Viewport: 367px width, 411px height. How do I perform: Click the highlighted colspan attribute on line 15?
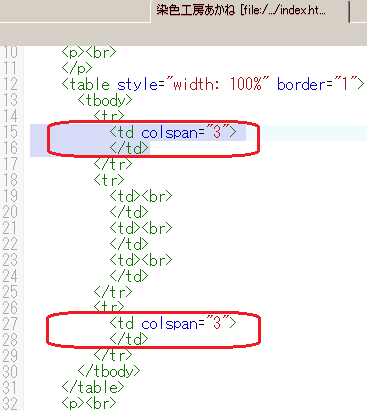pyautogui.click(x=169, y=133)
